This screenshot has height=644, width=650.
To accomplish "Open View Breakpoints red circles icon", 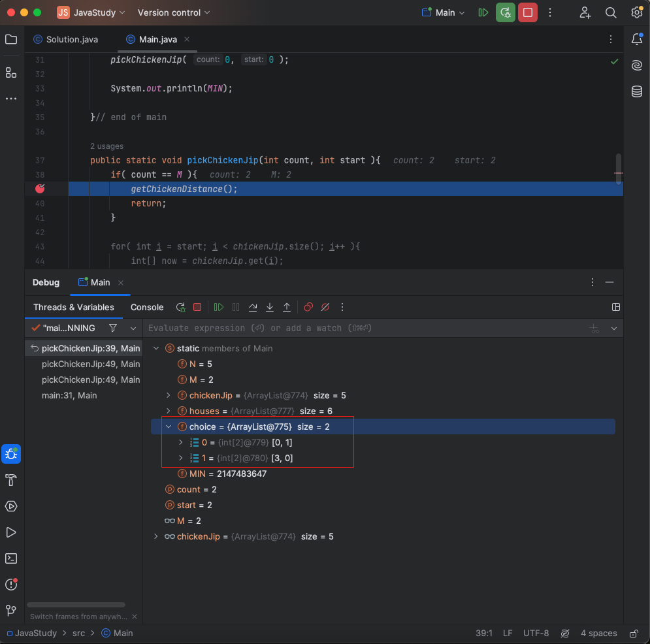I will click(308, 307).
